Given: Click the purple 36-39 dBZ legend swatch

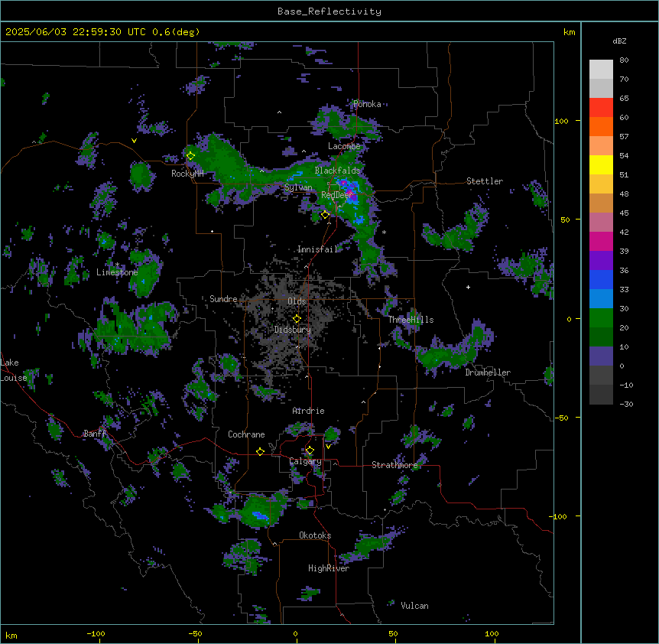Looking at the screenshot, I should (601, 261).
